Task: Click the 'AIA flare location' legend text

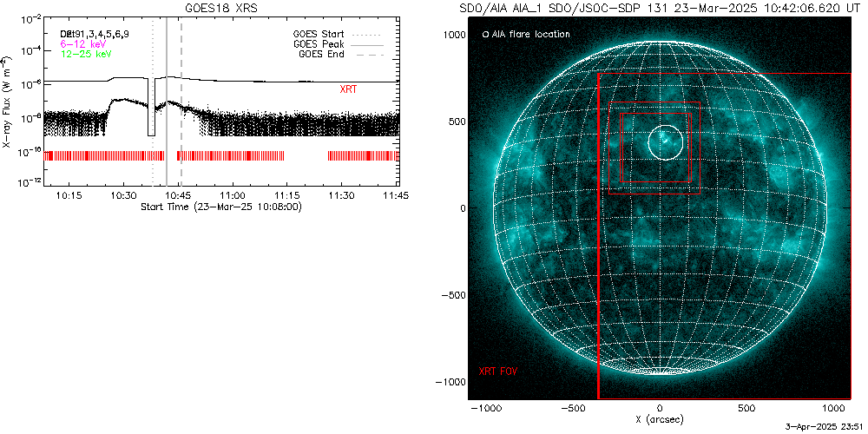Action: 529,35
